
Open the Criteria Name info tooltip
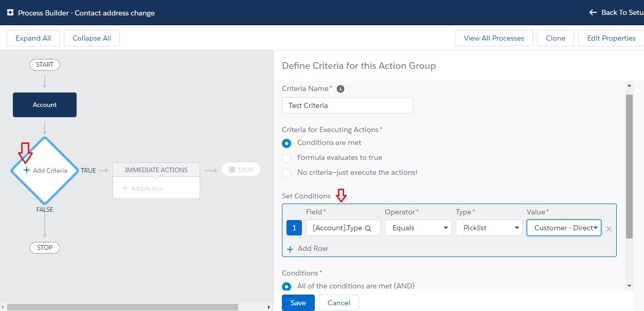click(340, 88)
